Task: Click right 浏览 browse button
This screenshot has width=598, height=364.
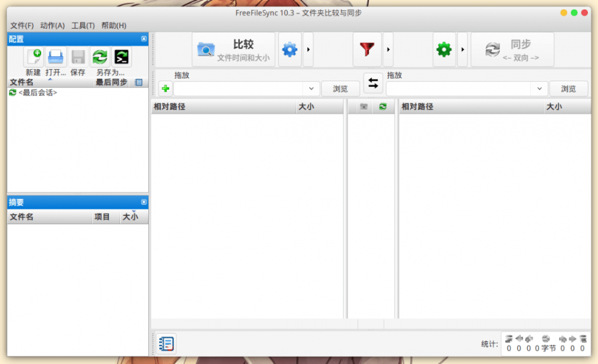Action: [x=568, y=88]
